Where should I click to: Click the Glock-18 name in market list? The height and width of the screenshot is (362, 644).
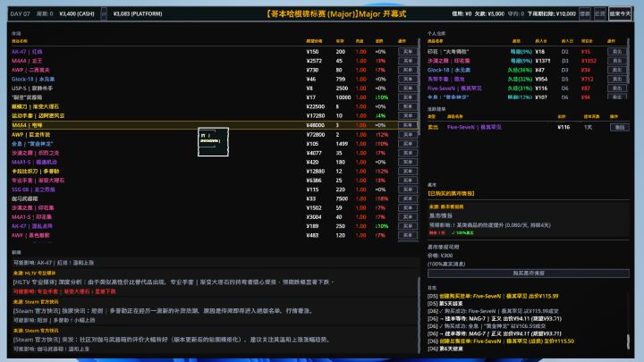pyautogui.click(x=33, y=80)
